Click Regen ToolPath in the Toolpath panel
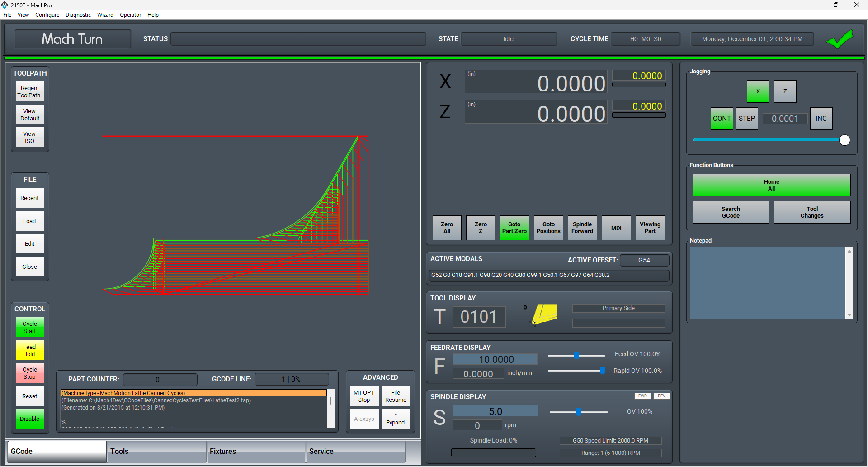Screen dimensions: 868x467 click(29, 91)
